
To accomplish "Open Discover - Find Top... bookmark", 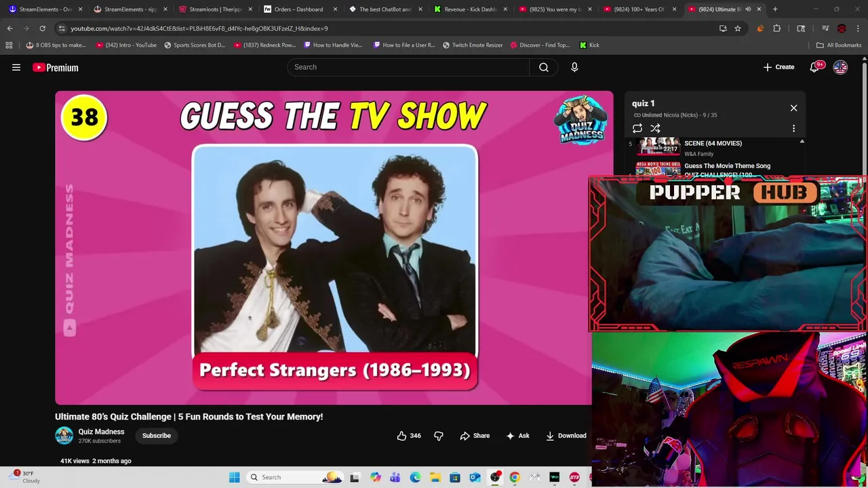I will (540, 45).
